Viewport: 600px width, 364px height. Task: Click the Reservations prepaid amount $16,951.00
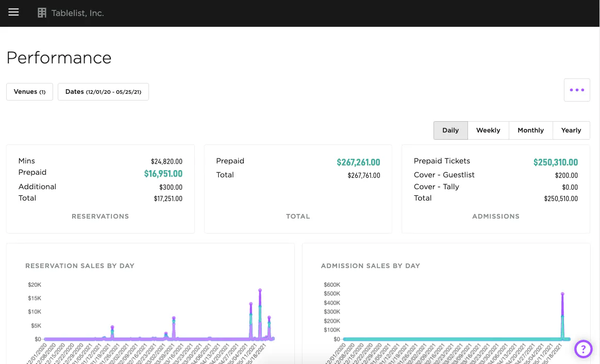tap(163, 174)
